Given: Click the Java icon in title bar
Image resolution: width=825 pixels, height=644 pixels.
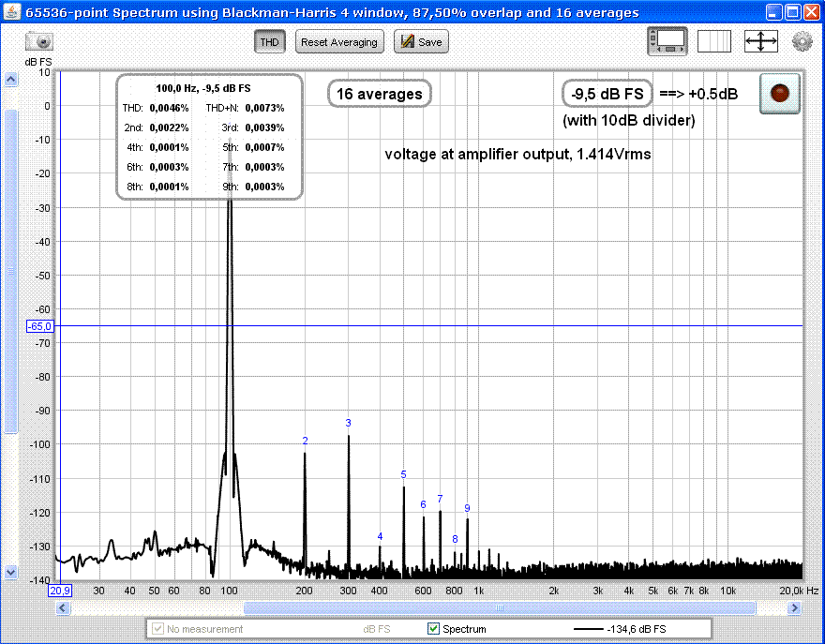Looking at the screenshot, I should [12, 11].
